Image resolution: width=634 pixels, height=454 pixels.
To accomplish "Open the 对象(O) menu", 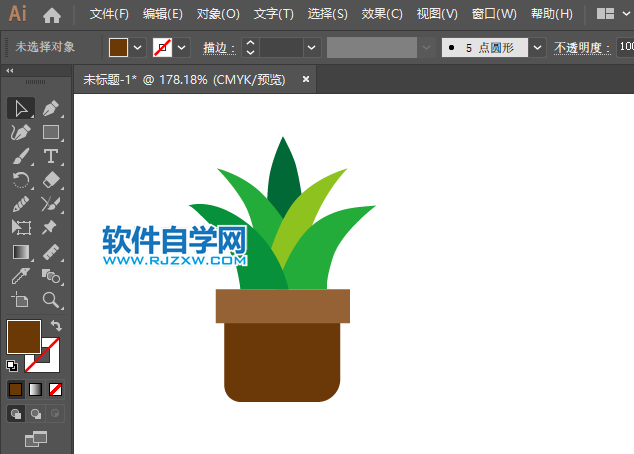I will 218,14.
